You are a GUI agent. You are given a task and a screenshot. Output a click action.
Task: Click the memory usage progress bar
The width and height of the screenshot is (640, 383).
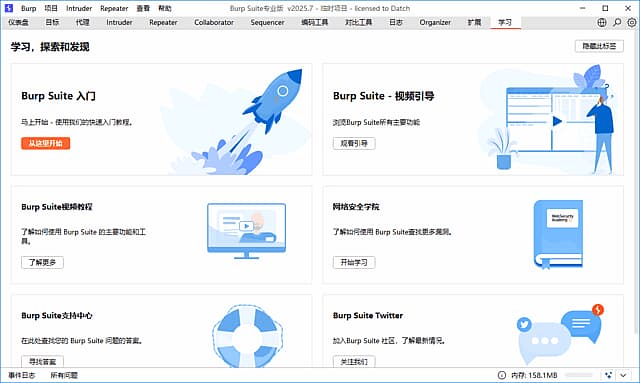point(578,375)
